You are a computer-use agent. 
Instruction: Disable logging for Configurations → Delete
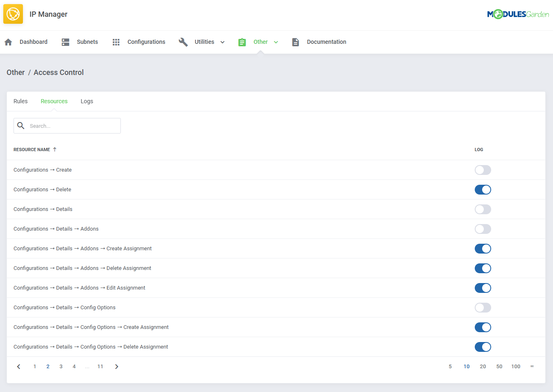483,189
